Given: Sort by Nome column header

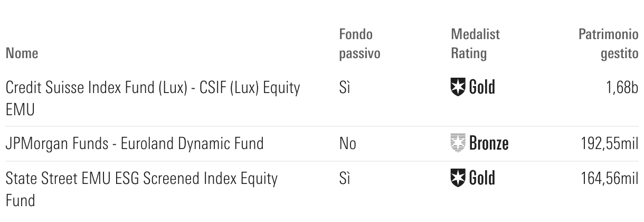Looking at the screenshot, I should point(21,53).
